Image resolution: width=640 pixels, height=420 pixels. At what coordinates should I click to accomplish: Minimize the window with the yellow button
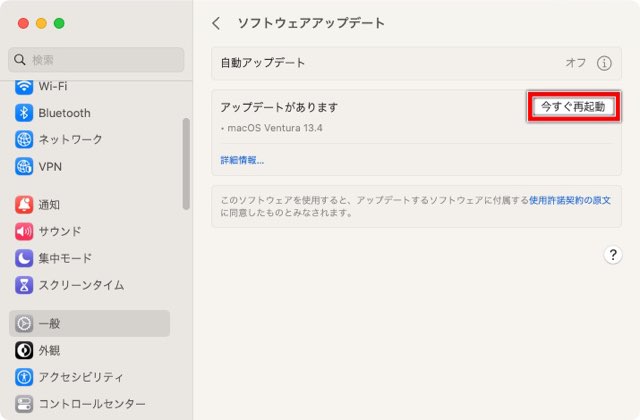coord(41,23)
